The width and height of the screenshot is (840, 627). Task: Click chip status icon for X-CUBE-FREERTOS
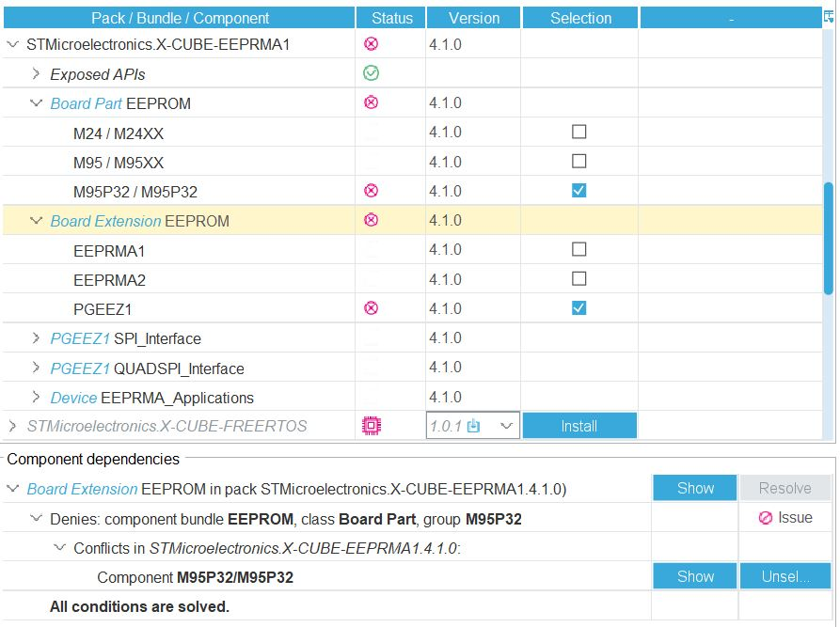click(372, 426)
